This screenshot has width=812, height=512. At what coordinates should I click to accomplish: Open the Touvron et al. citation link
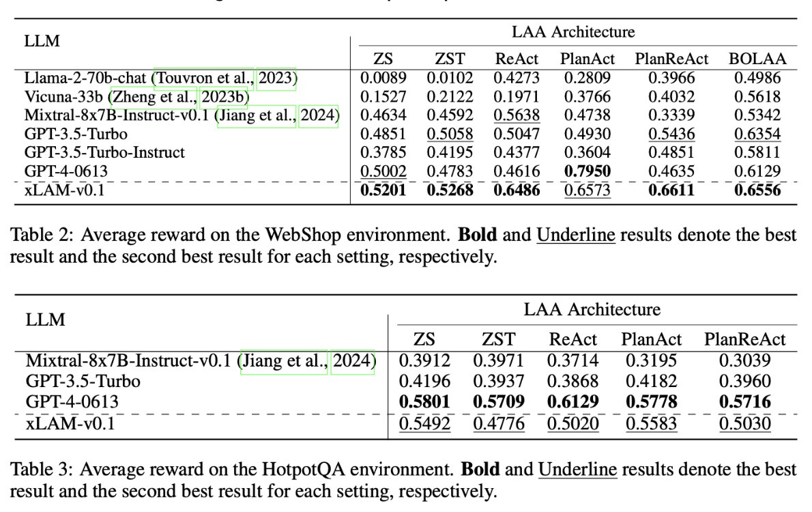(x=204, y=79)
